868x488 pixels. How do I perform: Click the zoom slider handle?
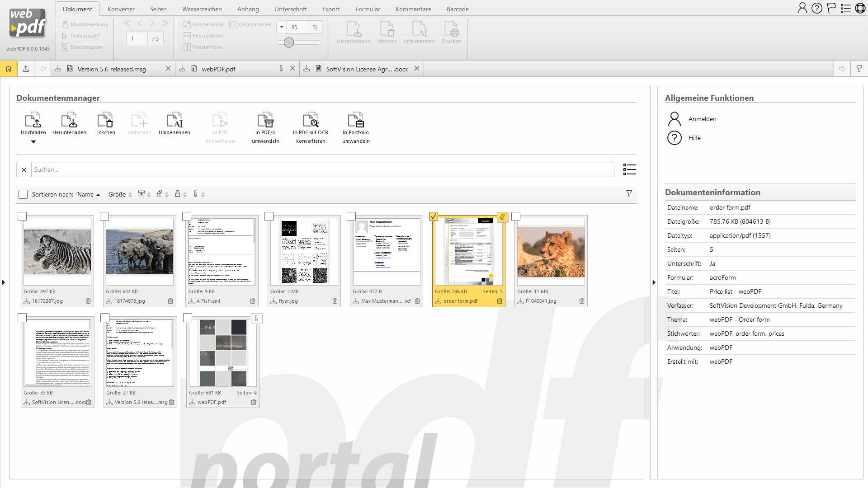[289, 42]
